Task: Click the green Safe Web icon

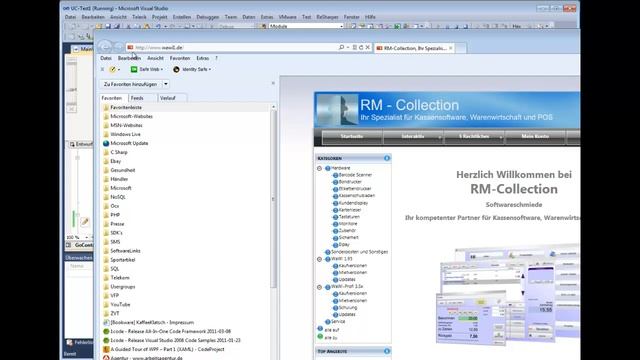Action: [134, 69]
